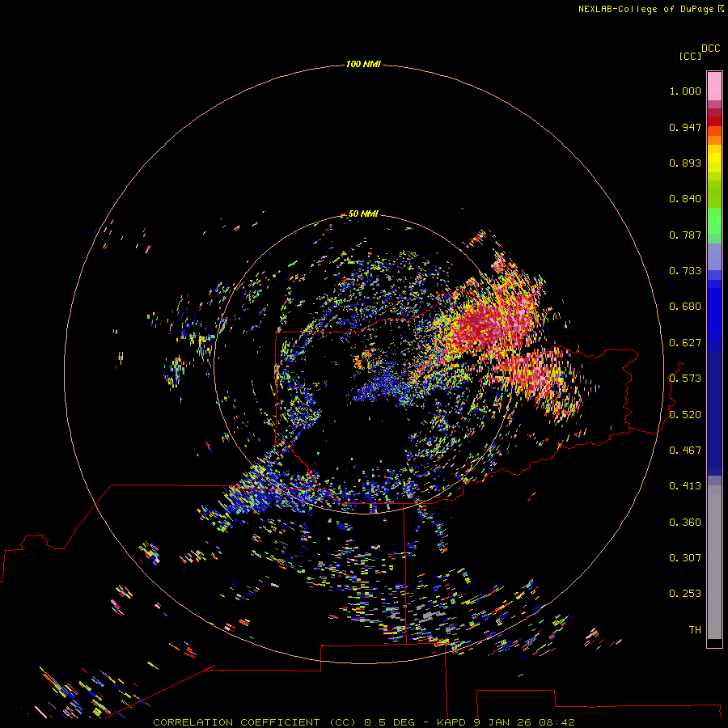Click the 0.360 value on color scale
This screenshot has width=728, height=728.
(x=685, y=523)
